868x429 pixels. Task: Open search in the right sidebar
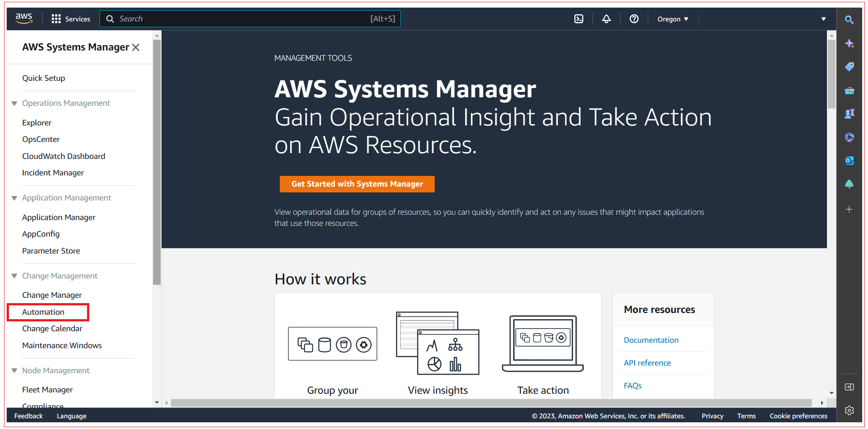849,20
